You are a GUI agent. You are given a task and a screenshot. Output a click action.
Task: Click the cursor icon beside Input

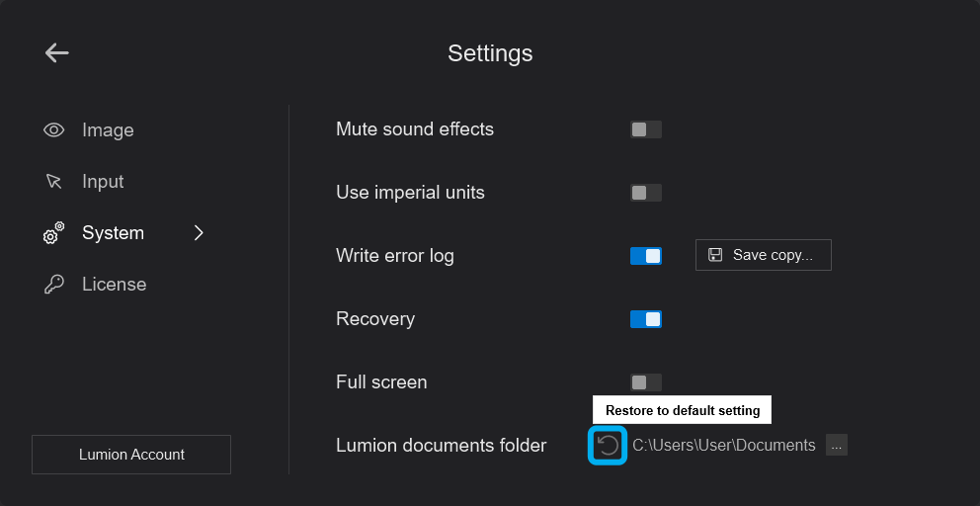(x=54, y=182)
